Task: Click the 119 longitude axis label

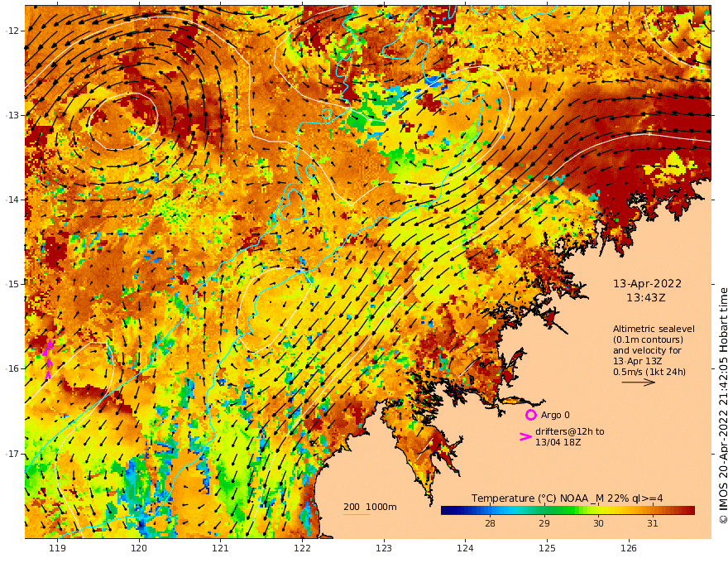Action: coord(58,548)
